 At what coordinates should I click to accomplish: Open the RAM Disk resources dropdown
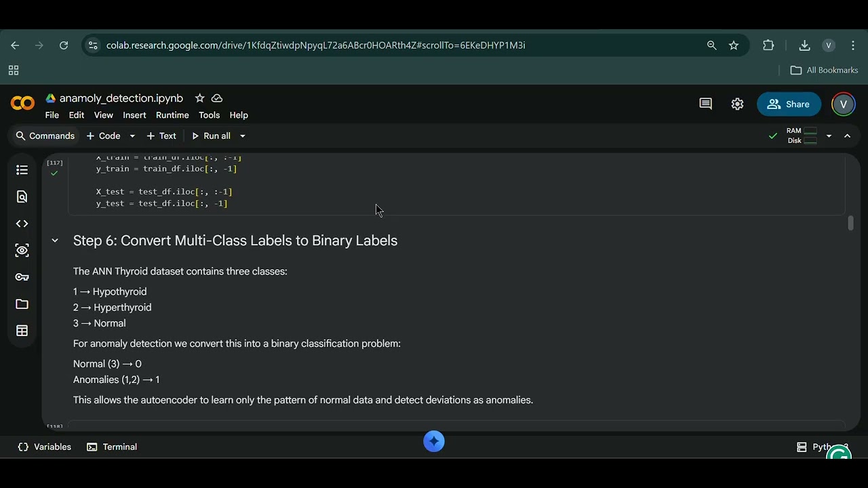click(829, 136)
